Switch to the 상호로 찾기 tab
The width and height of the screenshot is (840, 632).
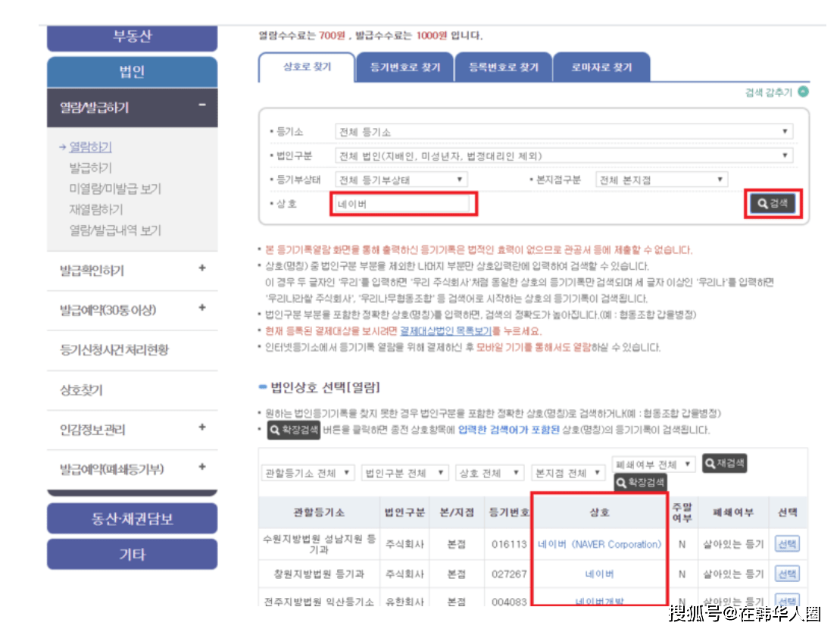coord(307,67)
